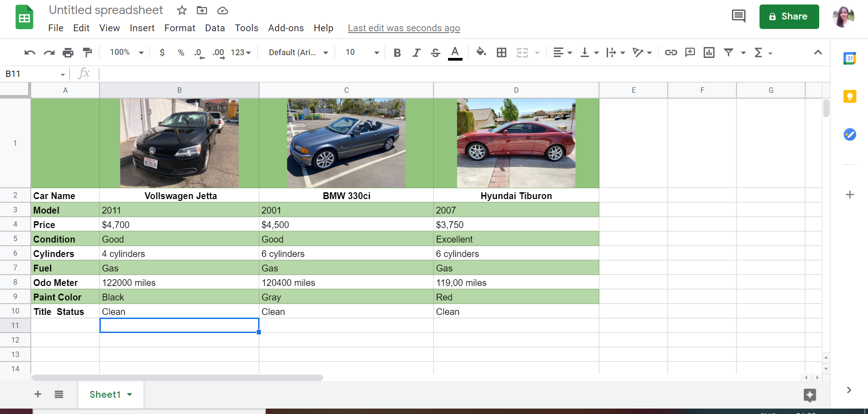
Task: Open the text rotation dropdown
Action: [642, 52]
